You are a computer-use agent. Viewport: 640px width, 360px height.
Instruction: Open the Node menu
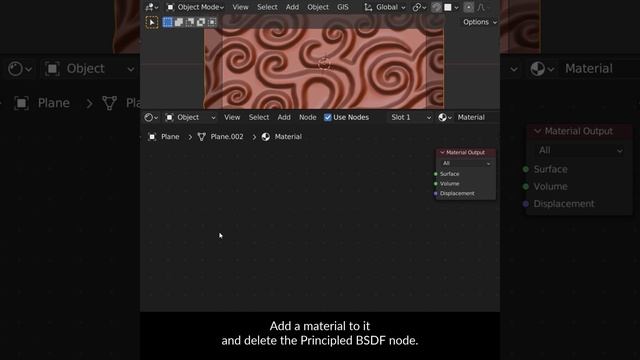pyautogui.click(x=307, y=118)
